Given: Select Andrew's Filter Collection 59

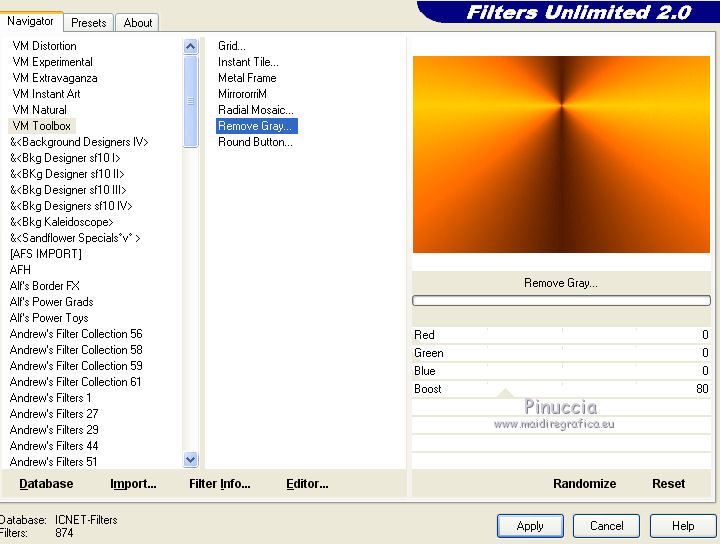Looking at the screenshot, I should (76, 366).
